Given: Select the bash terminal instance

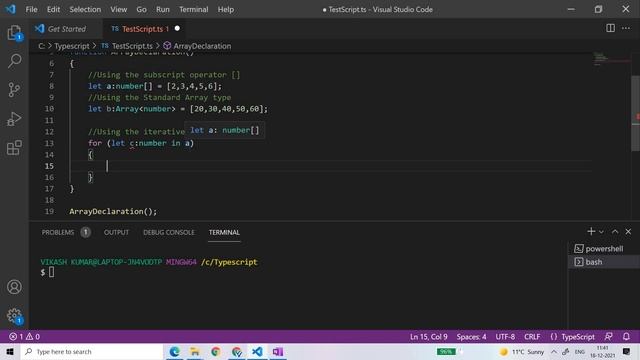Looking at the screenshot, I should (603, 262).
